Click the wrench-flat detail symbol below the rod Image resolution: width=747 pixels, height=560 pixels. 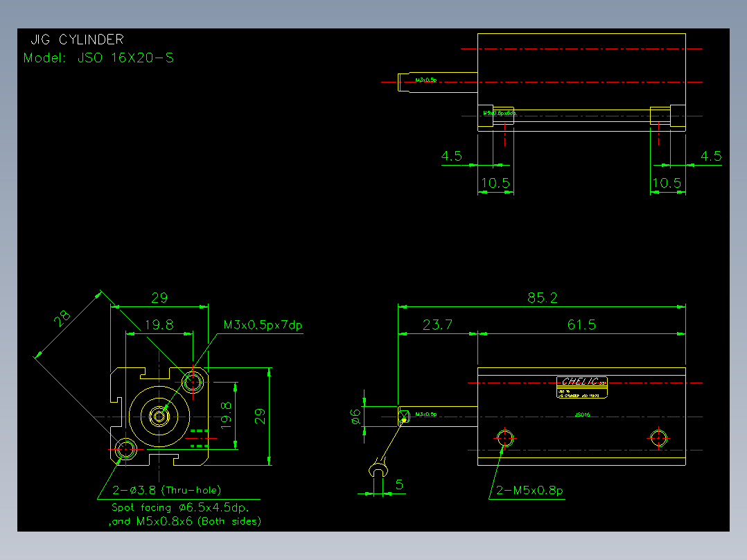[378, 469]
